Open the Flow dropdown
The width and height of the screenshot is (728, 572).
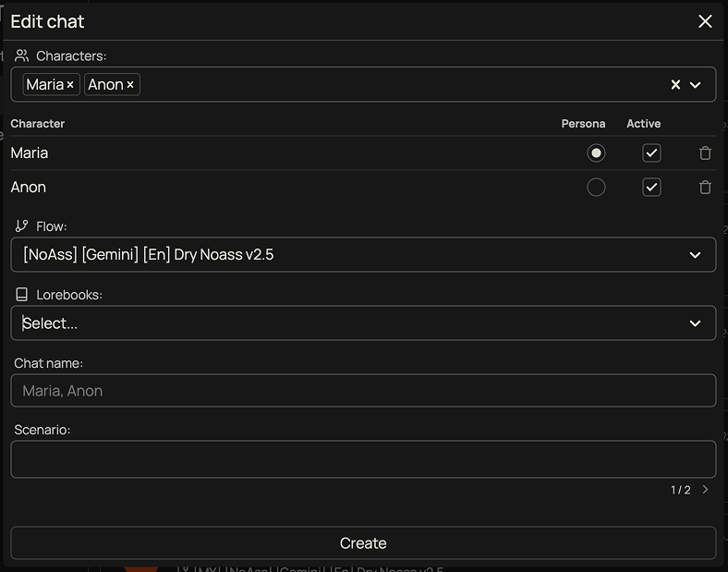pos(695,255)
